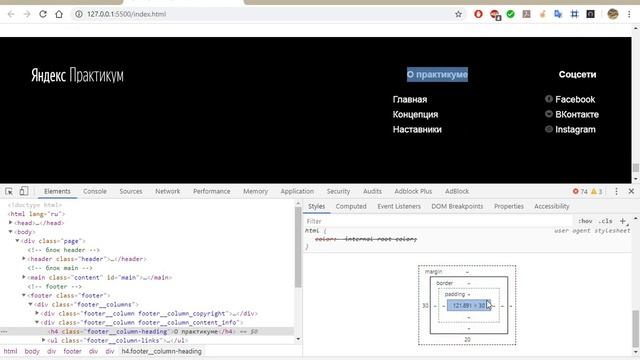The width and height of the screenshot is (640, 360).
Task: Collapse the body element node
Action: (x=11, y=231)
